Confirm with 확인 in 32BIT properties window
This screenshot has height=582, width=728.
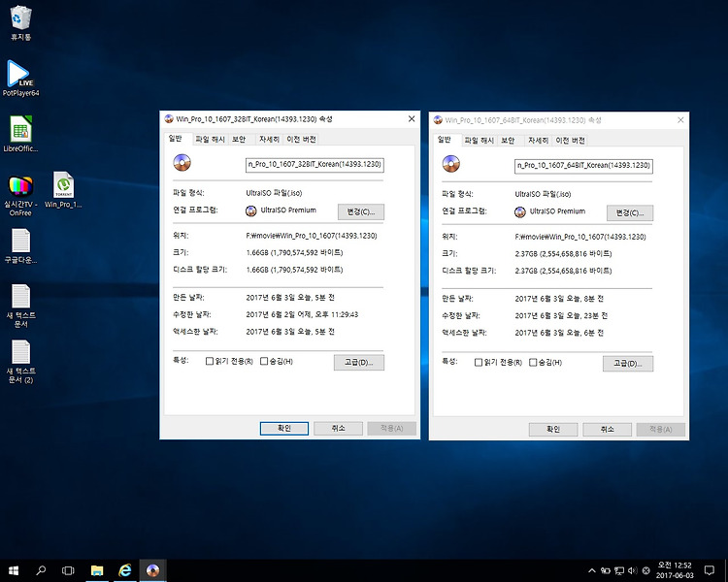(284, 429)
